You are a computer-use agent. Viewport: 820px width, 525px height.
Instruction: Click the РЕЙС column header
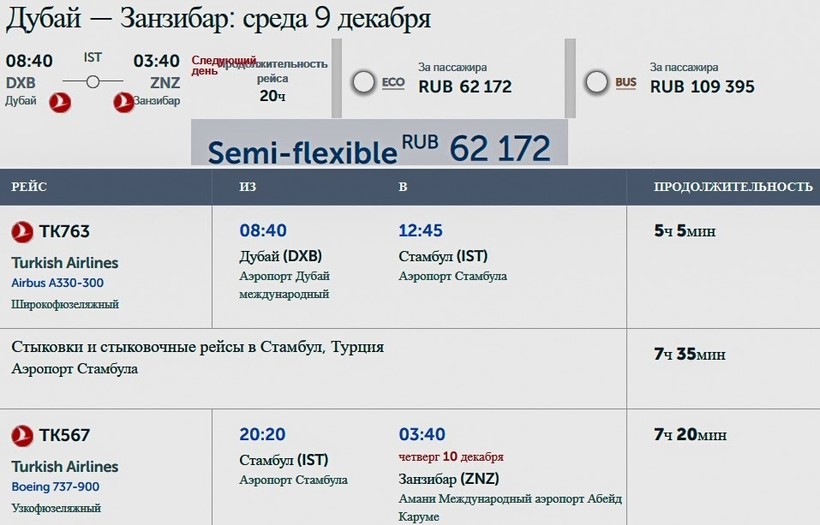click(29, 187)
